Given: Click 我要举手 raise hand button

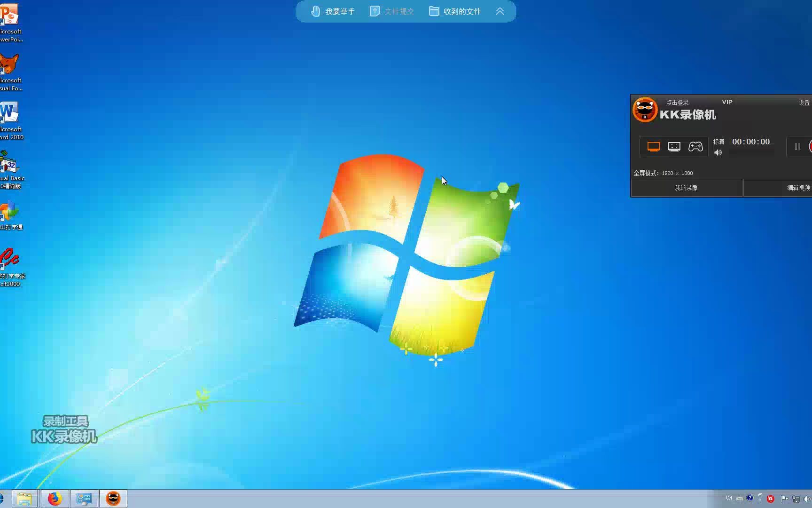Looking at the screenshot, I should tap(333, 11).
